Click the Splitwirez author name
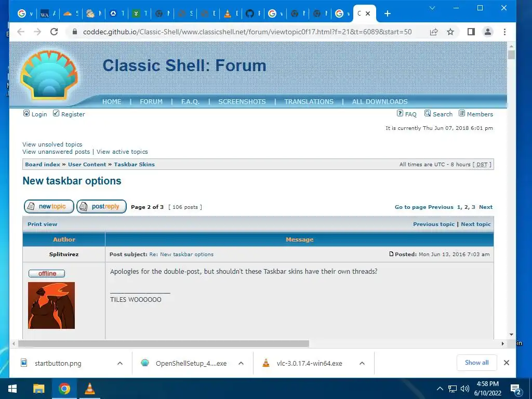Image resolution: width=532 pixels, height=399 pixels. (64, 254)
